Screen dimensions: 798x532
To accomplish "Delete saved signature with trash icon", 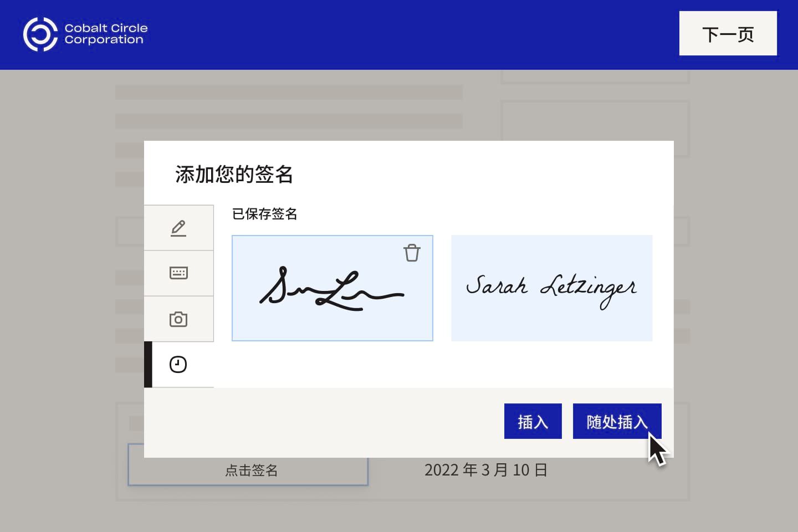I will click(x=412, y=253).
